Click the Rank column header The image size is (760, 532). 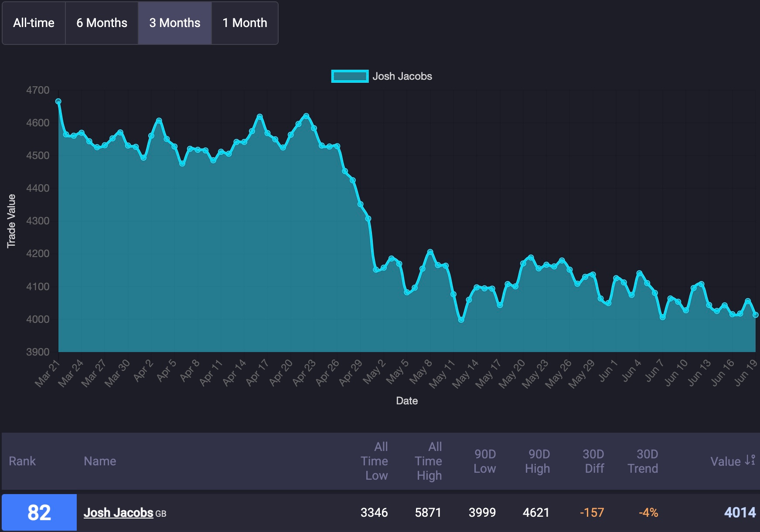(22, 461)
